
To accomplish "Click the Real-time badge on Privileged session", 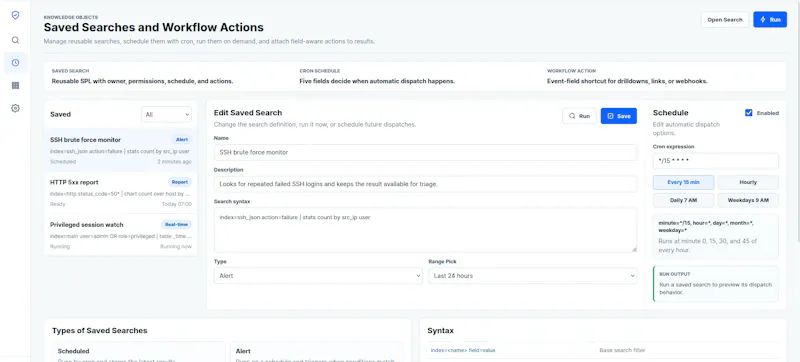I will [x=177, y=224].
